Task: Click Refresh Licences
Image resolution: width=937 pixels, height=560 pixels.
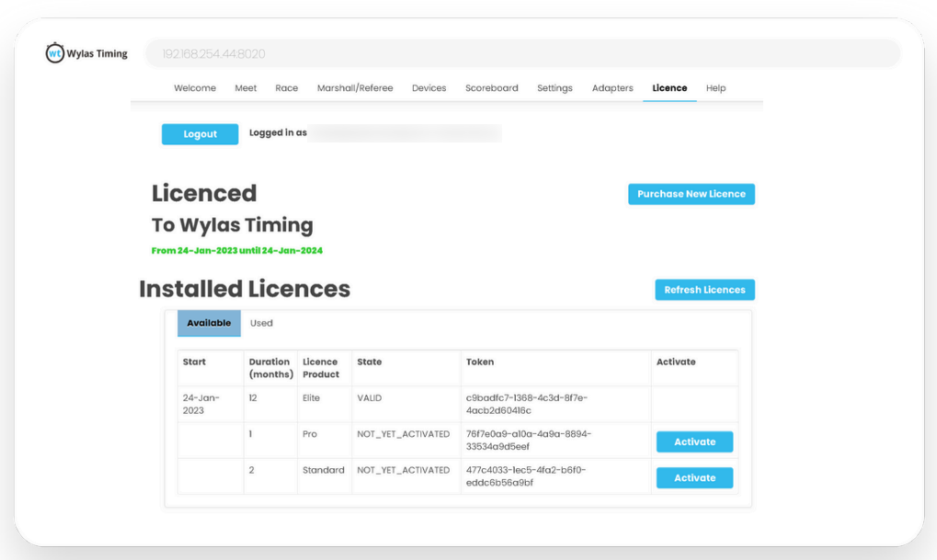Action: (x=704, y=289)
